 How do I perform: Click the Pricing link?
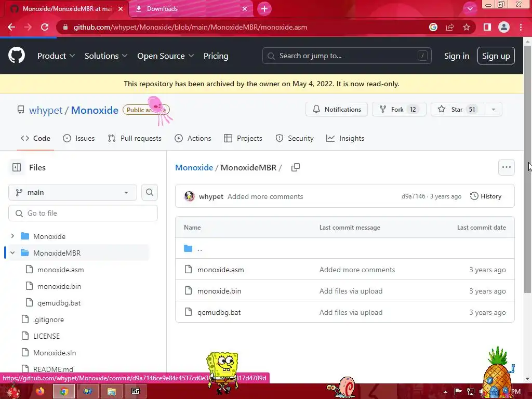coord(216,56)
